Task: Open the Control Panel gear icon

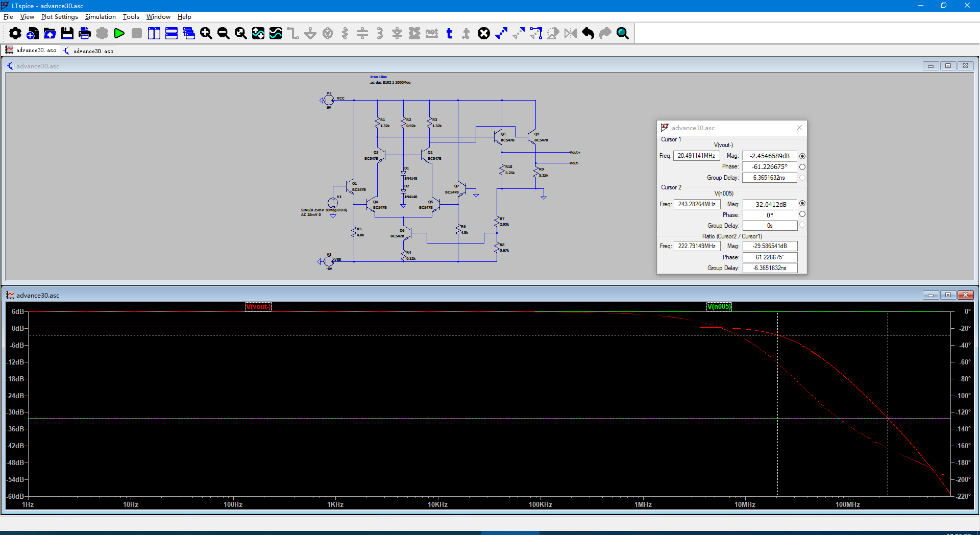Action: tap(15, 33)
